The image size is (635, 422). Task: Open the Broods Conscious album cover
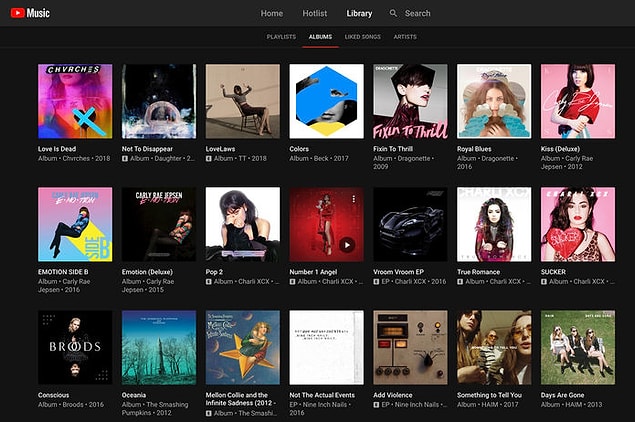point(75,347)
